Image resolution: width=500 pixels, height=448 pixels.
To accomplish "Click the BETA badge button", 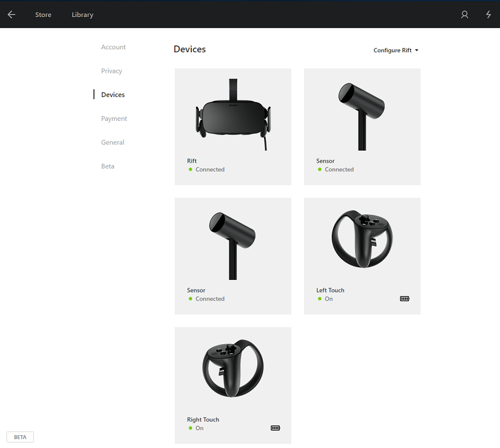I will coord(20,437).
